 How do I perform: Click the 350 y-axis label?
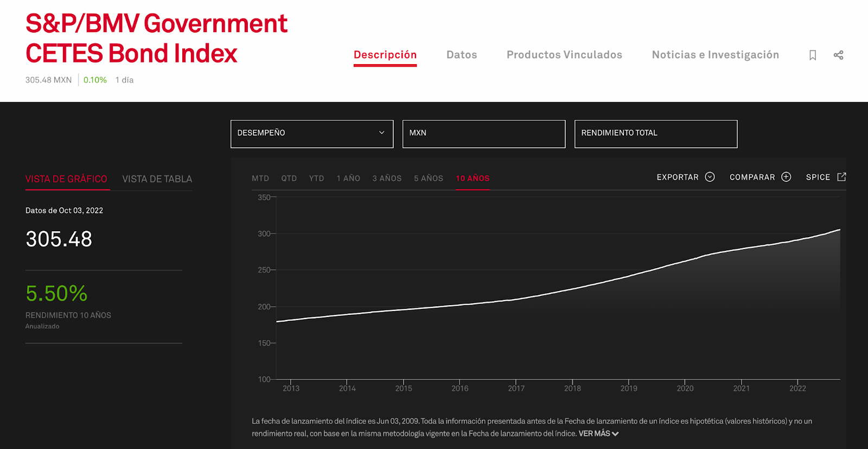(264, 198)
